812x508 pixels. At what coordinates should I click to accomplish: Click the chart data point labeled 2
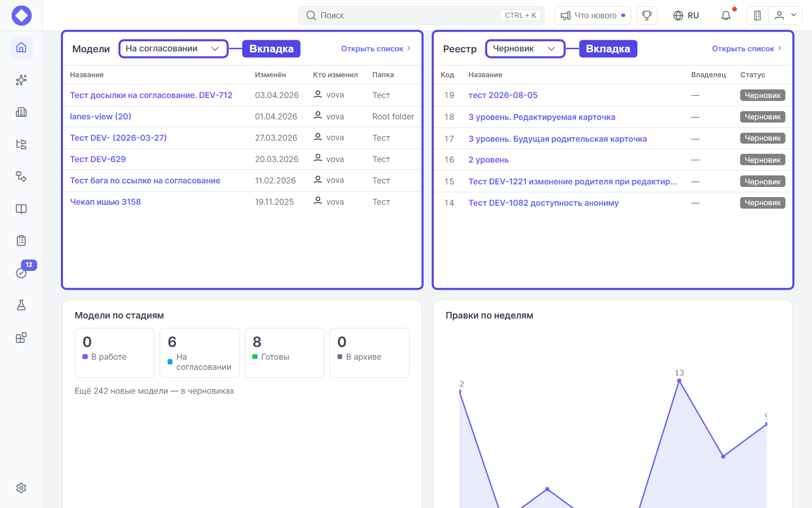(x=460, y=392)
